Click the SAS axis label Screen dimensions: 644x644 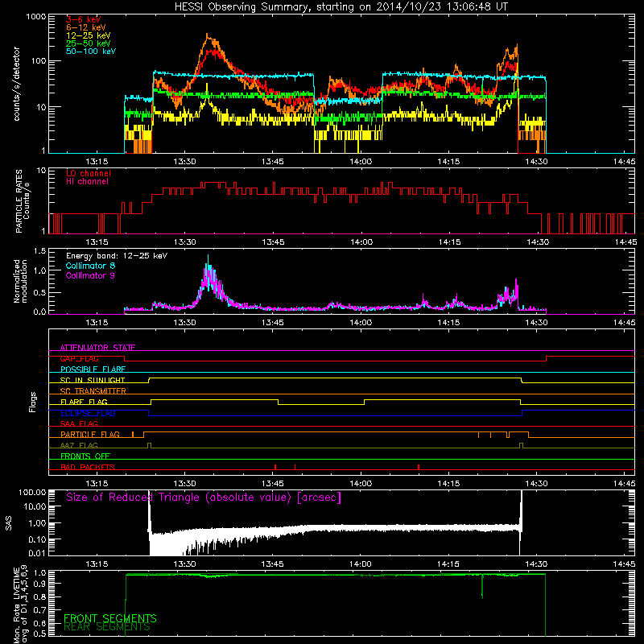click(9, 523)
